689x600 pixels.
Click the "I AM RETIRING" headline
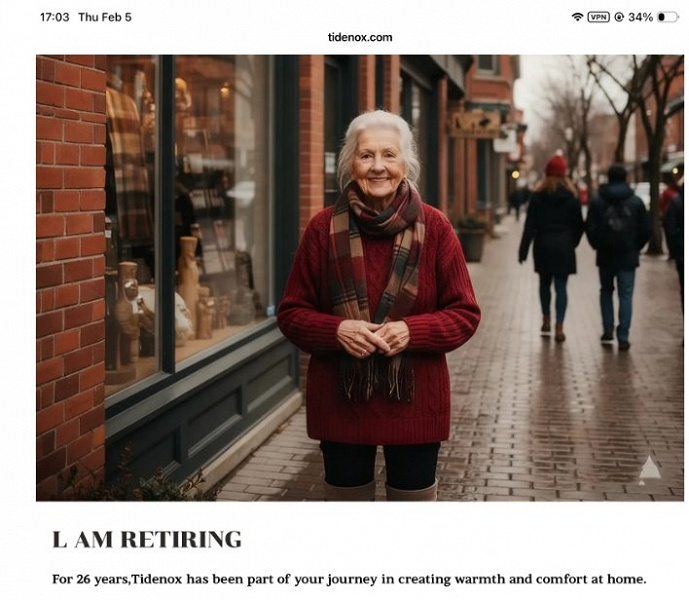tap(147, 540)
